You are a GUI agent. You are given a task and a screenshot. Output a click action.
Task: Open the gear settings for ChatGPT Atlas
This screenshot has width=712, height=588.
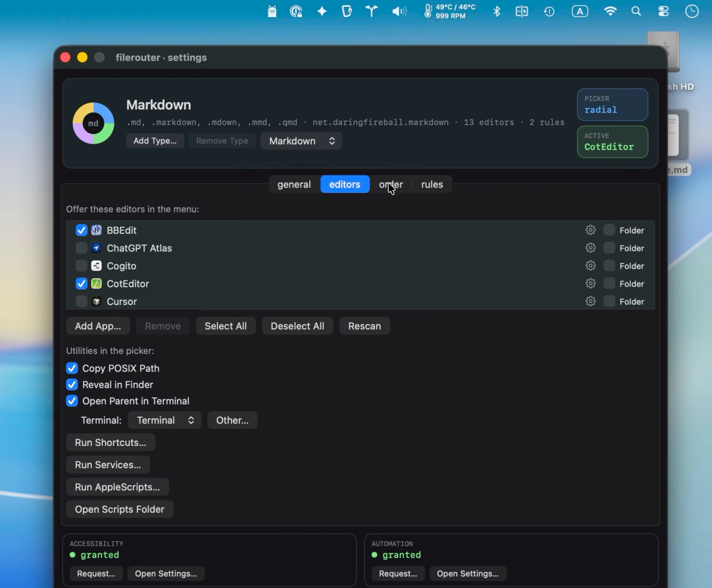tap(591, 248)
